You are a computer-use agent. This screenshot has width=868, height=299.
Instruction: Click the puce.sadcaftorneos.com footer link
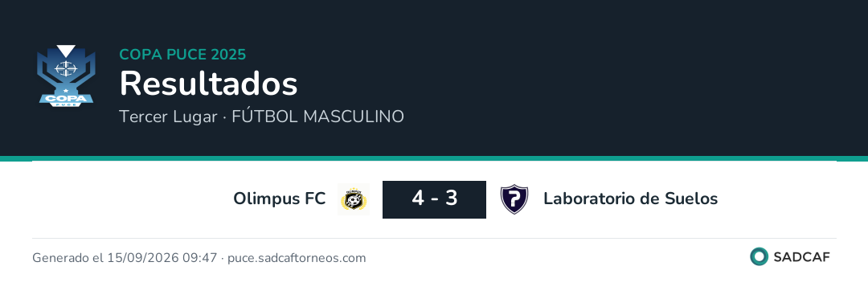tap(297, 258)
